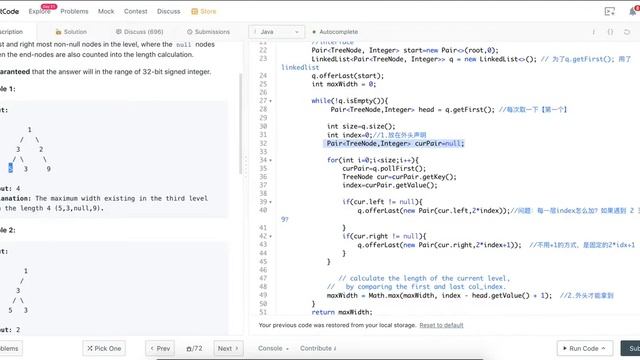Open the Console dropdown
Viewport: 640px width, 360px height.
click(x=273, y=349)
